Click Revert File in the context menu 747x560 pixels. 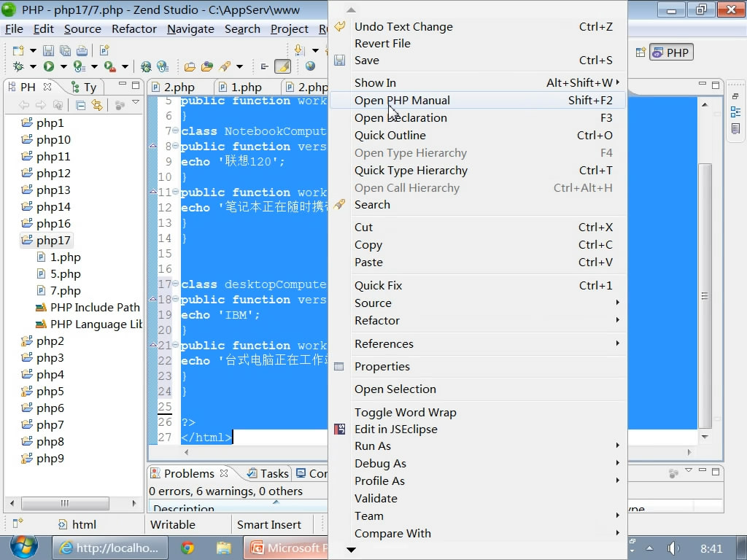[x=479, y=44]
